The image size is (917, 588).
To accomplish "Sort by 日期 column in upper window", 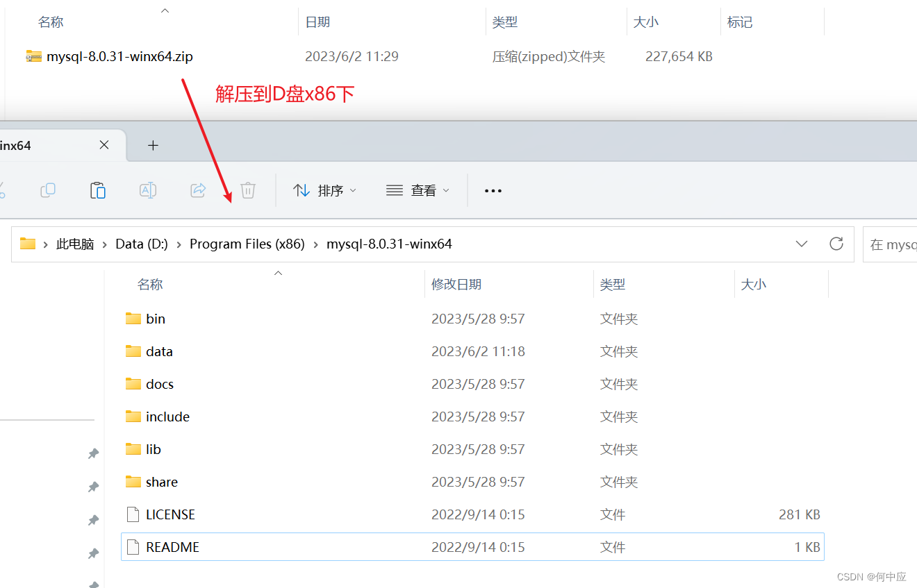I will (x=317, y=22).
